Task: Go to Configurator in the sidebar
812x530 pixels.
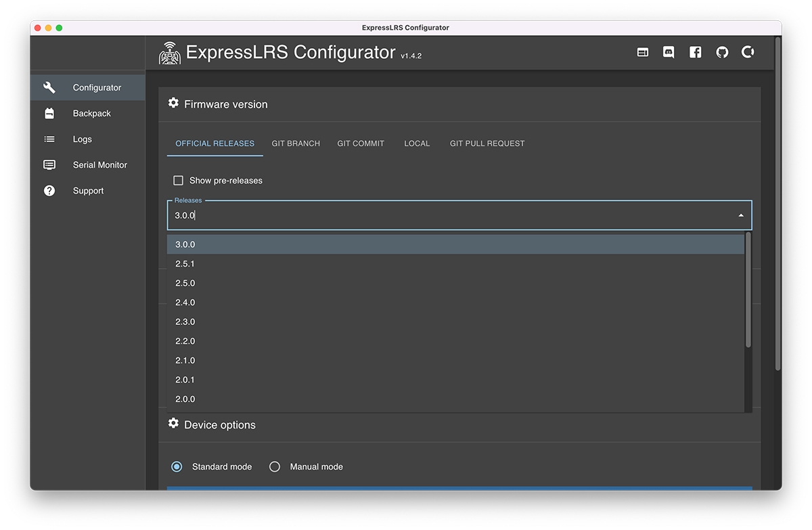Action: [x=87, y=87]
